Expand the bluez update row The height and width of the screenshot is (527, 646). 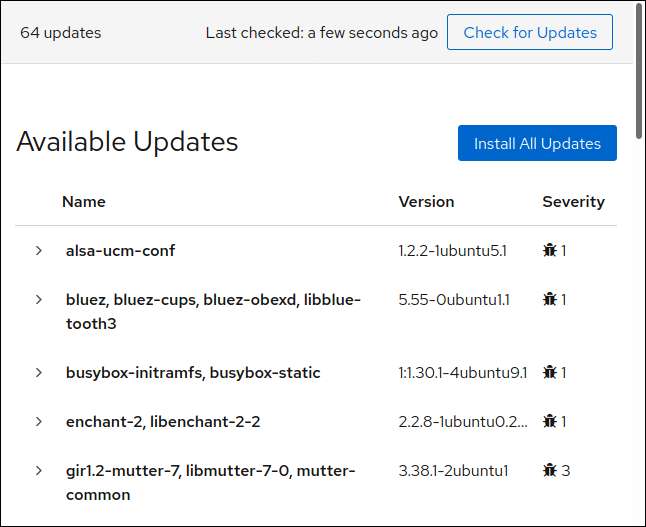click(x=39, y=300)
